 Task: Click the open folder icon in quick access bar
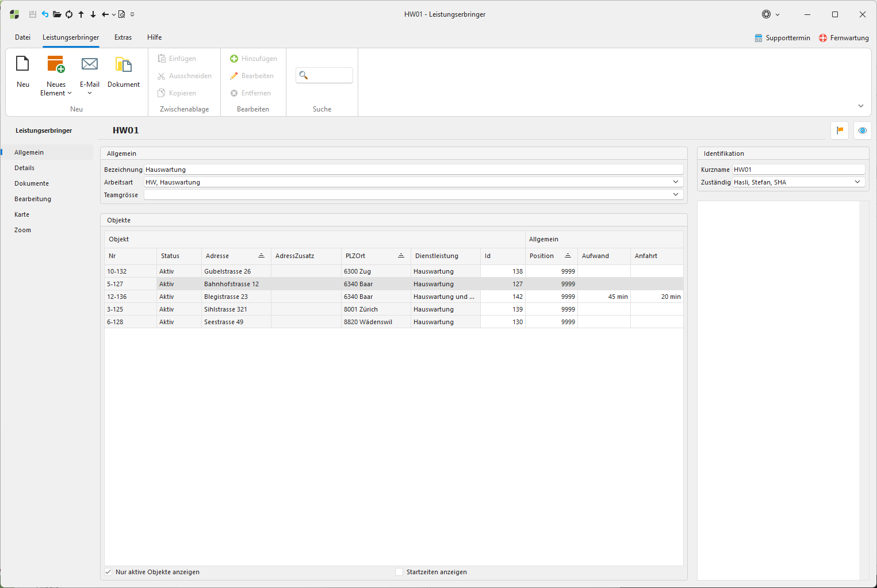(57, 14)
